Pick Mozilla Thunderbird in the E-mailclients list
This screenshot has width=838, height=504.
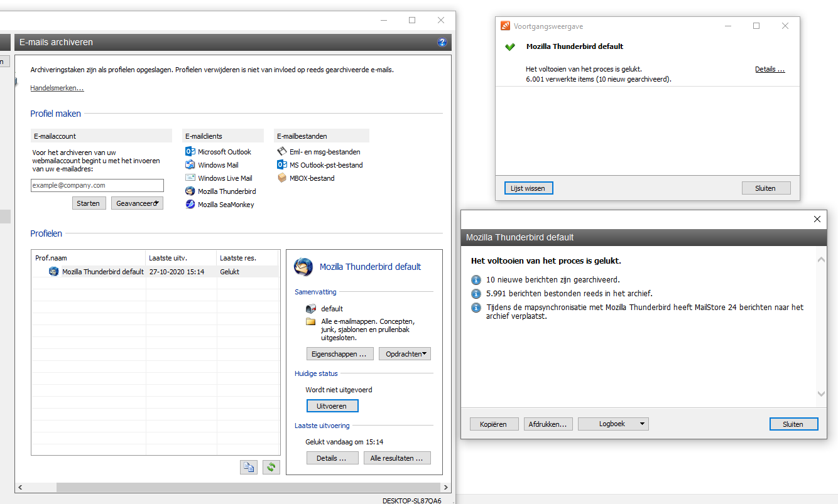(x=220, y=191)
